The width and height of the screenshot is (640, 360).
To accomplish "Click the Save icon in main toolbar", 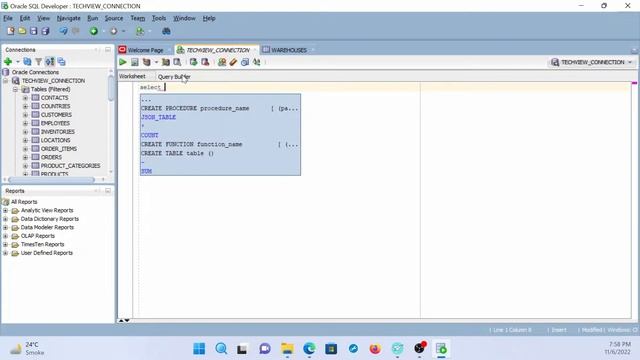I will (x=34, y=31).
